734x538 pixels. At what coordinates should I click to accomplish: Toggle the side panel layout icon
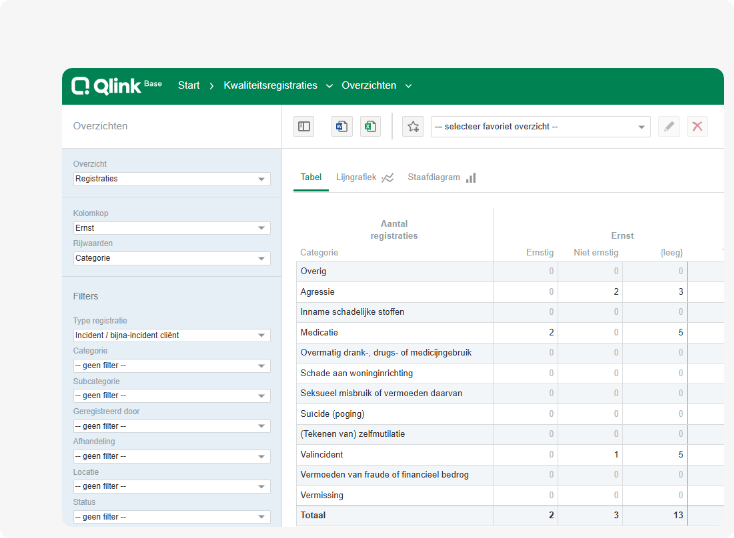coord(304,126)
